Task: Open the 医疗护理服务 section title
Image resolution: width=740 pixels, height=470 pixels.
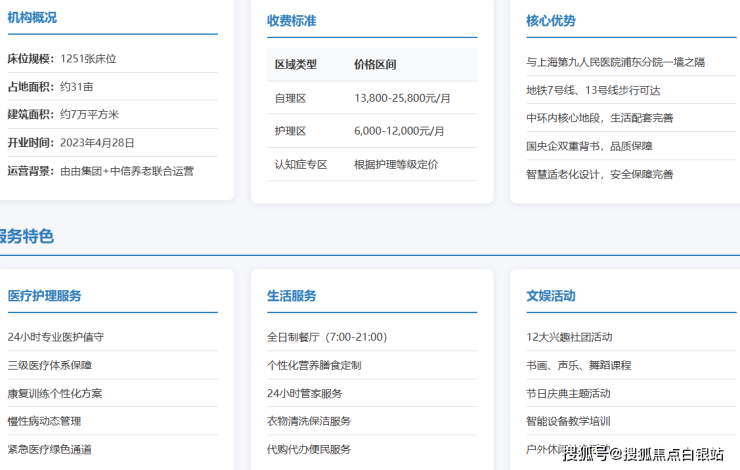Action: 45,296
